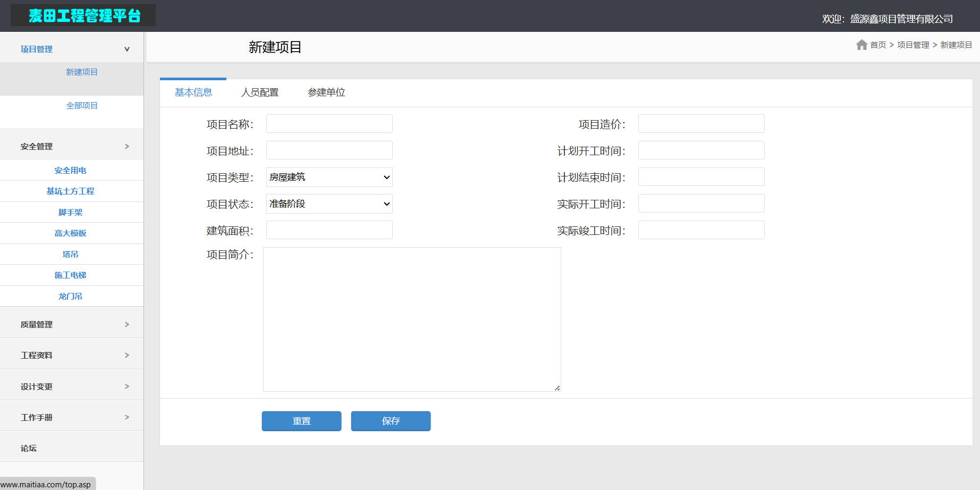Click the home icon in breadcrumb

[861, 45]
